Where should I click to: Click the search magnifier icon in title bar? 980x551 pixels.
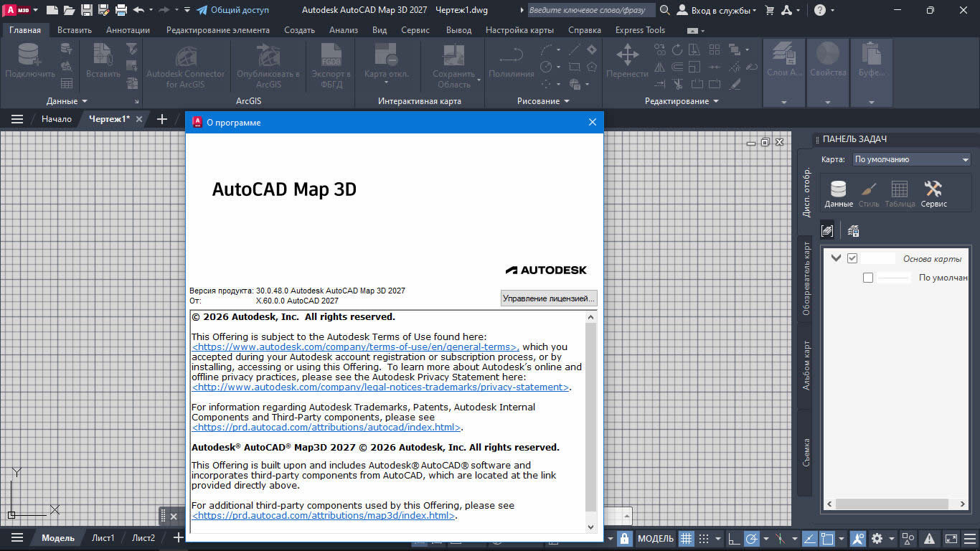pyautogui.click(x=665, y=10)
